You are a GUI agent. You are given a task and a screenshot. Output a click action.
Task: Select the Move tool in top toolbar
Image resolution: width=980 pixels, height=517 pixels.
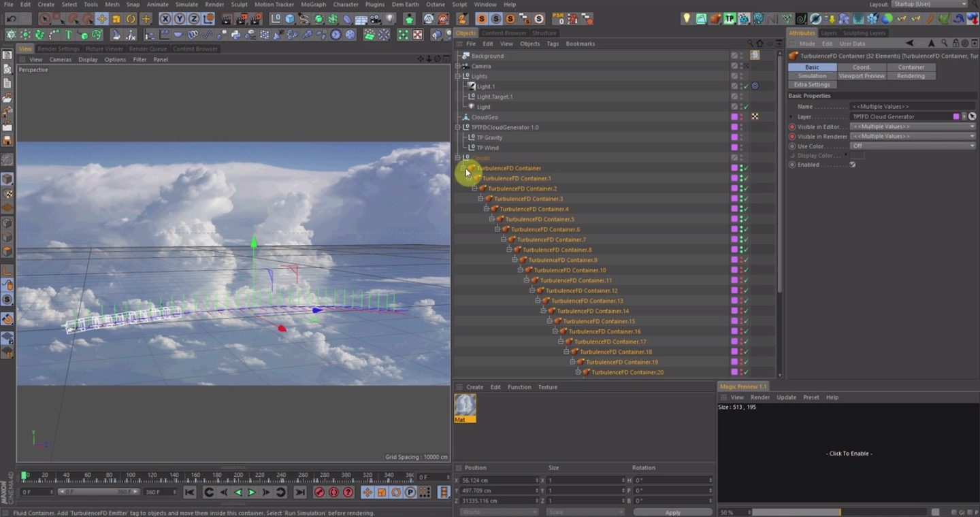point(102,19)
